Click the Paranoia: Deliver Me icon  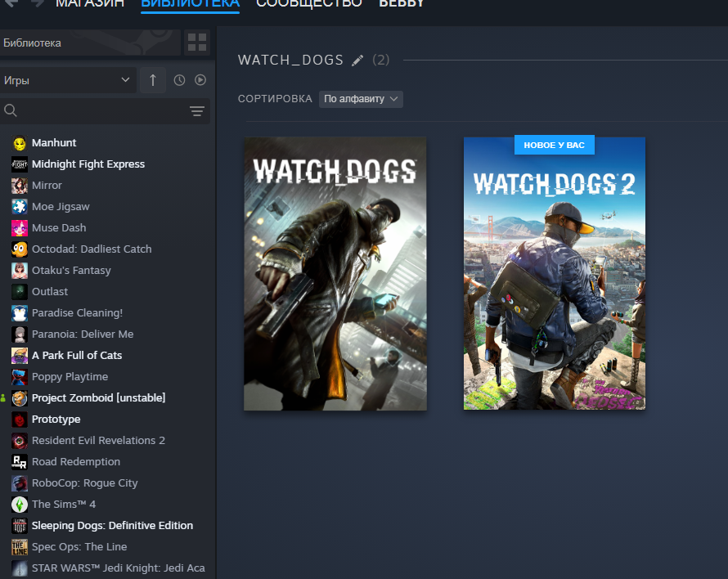pos(20,334)
